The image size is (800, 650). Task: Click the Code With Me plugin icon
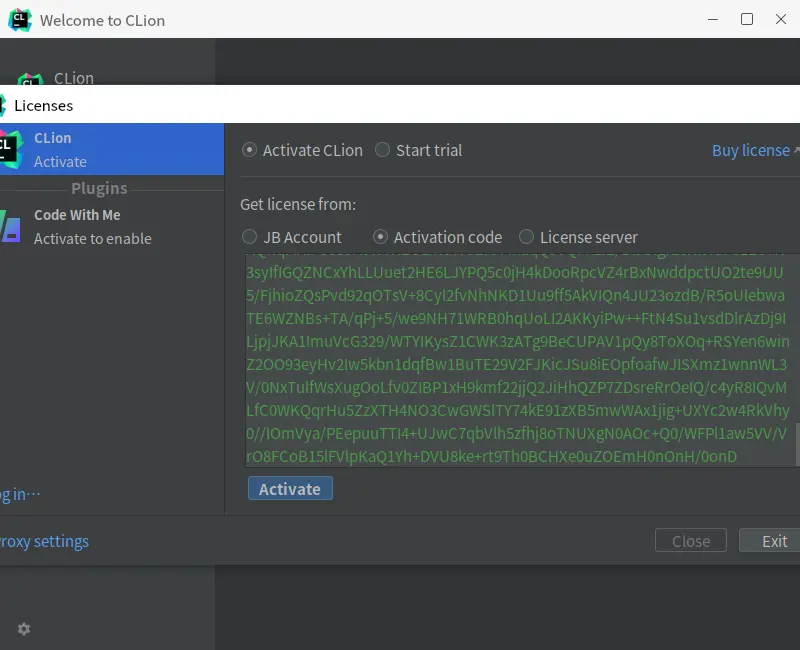pos(10,227)
